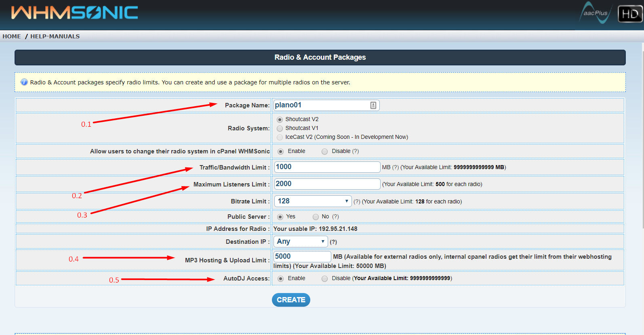Set Public Server to No
Viewport: 644px width, 335px height.
tap(316, 217)
